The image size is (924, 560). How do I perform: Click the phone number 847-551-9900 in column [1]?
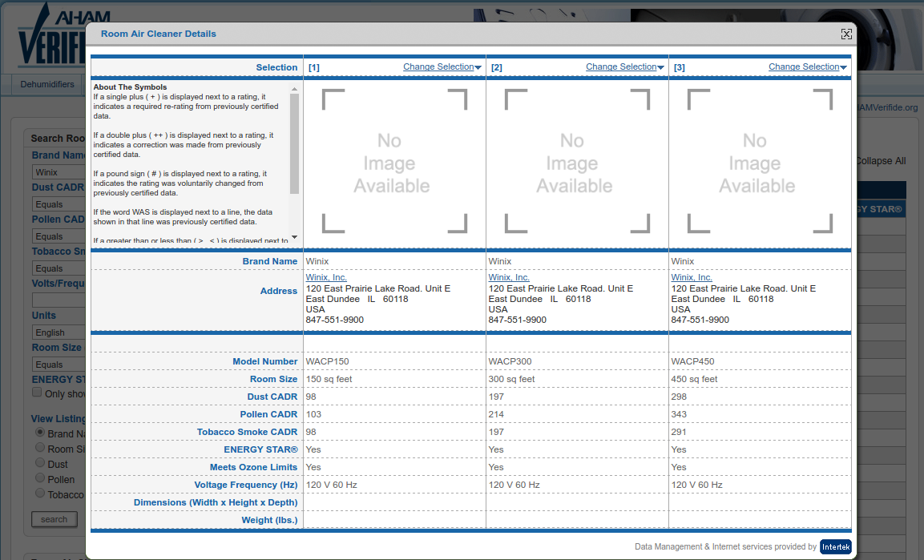coord(335,320)
